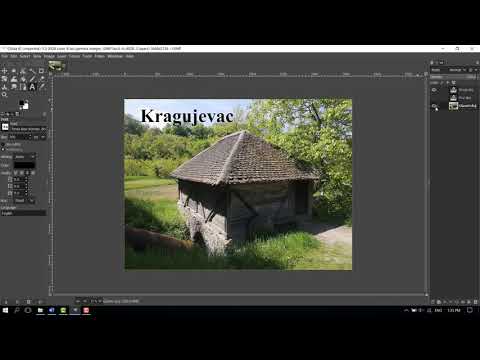Select the bottom photo layer thumbnail
Image resolution: width=480 pixels, height=360 pixels.
(453, 106)
